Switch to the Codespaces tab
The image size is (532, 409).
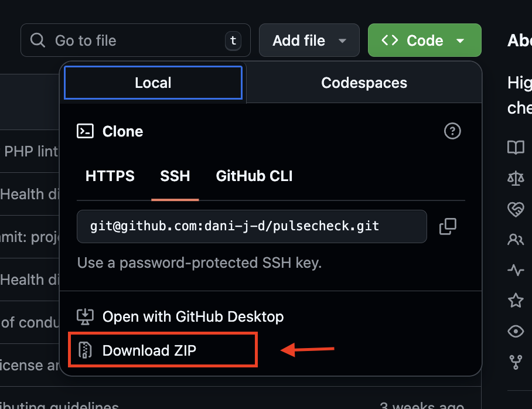pyautogui.click(x=364, y=83)
